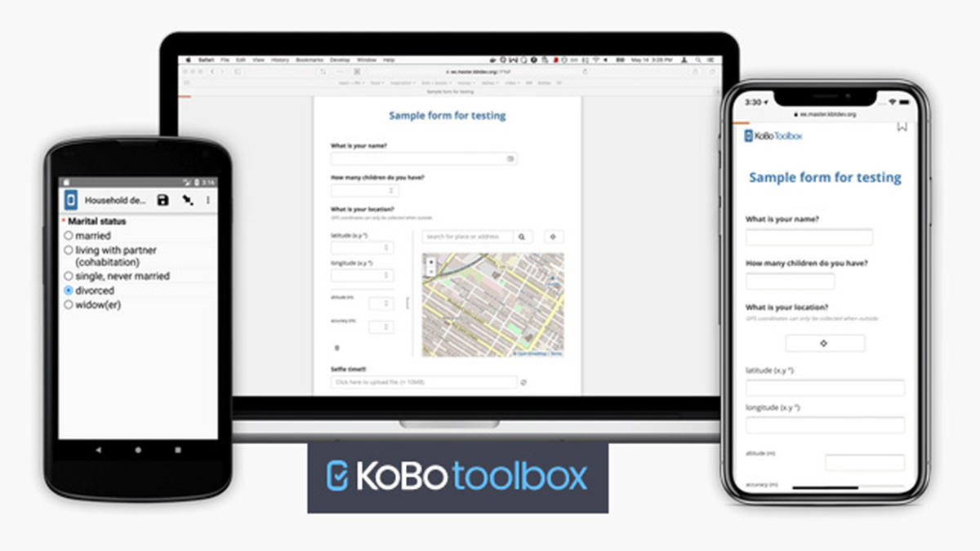Click the latitude stepper field on laptop
Image resolution: width=980 pixels, height=551 pixels.
click(x=362, y=247)
